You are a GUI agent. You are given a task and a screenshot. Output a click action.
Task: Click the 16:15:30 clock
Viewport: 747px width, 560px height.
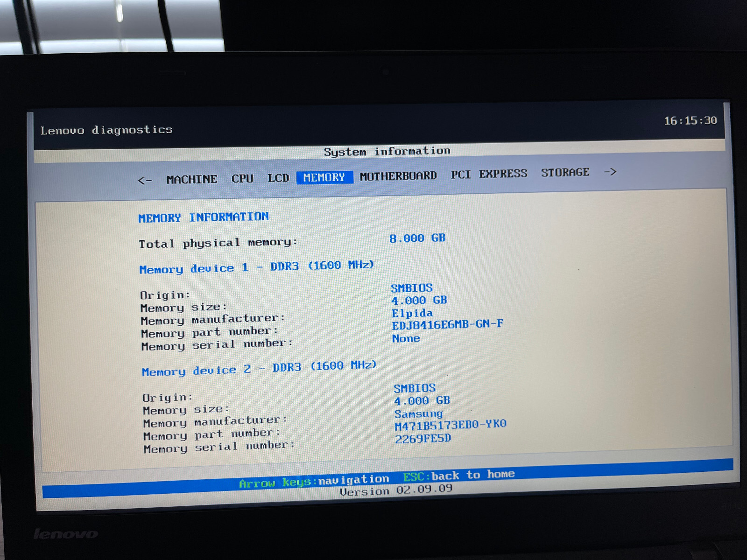[691, 121]
